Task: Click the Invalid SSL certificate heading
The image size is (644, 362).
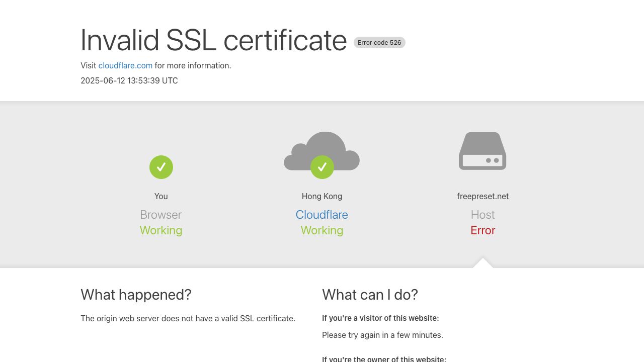Action: pyautogui.click(x=213, y=40)
